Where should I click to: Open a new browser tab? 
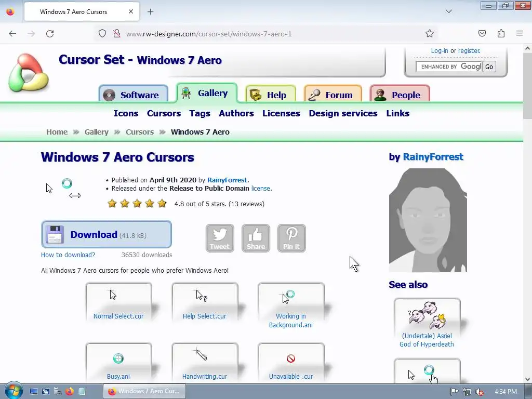(x=150, y=12)
